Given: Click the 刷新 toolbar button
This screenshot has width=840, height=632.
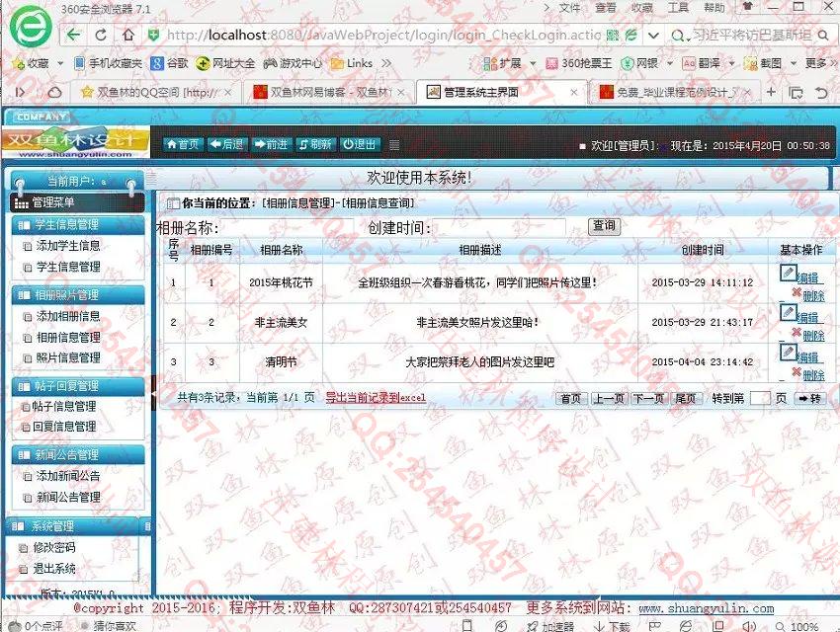Looking at the screenshot, I should [315, 144].
